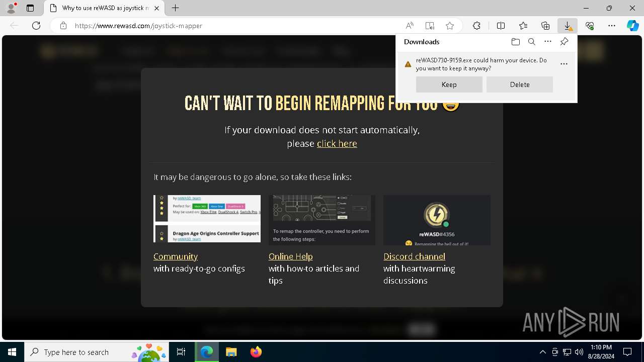The height and width of the screenshot is (362, 644).
Task: Open more options in Downloads panel header
Action: point(548,42)
